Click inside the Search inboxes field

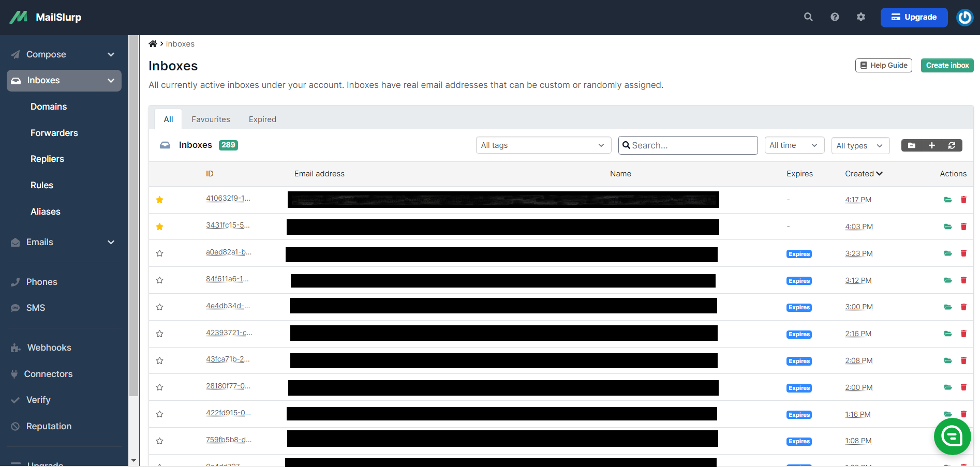pos(688,145)
